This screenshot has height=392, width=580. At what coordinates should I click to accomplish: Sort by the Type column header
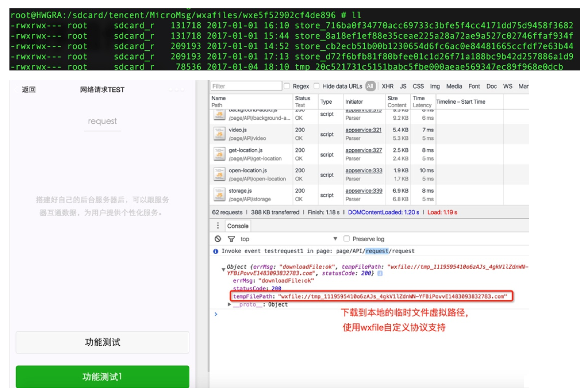(x=330, y=101)
